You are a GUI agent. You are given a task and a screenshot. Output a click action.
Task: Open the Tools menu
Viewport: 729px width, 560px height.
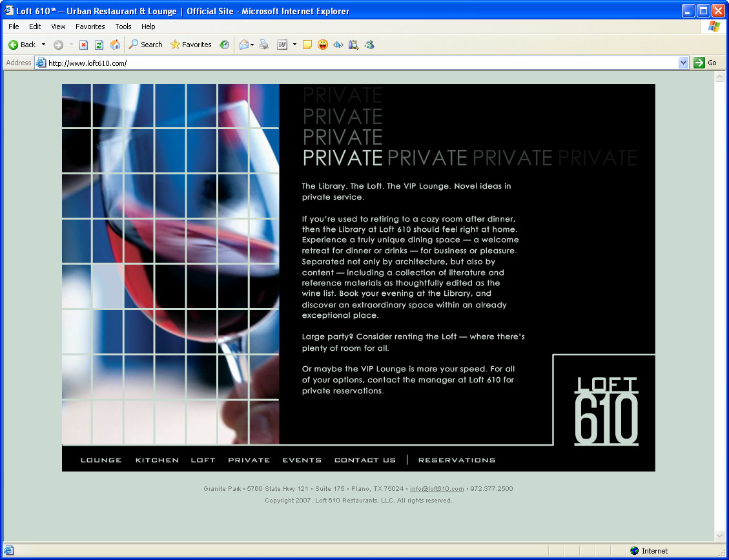click(x=123, y=26)
